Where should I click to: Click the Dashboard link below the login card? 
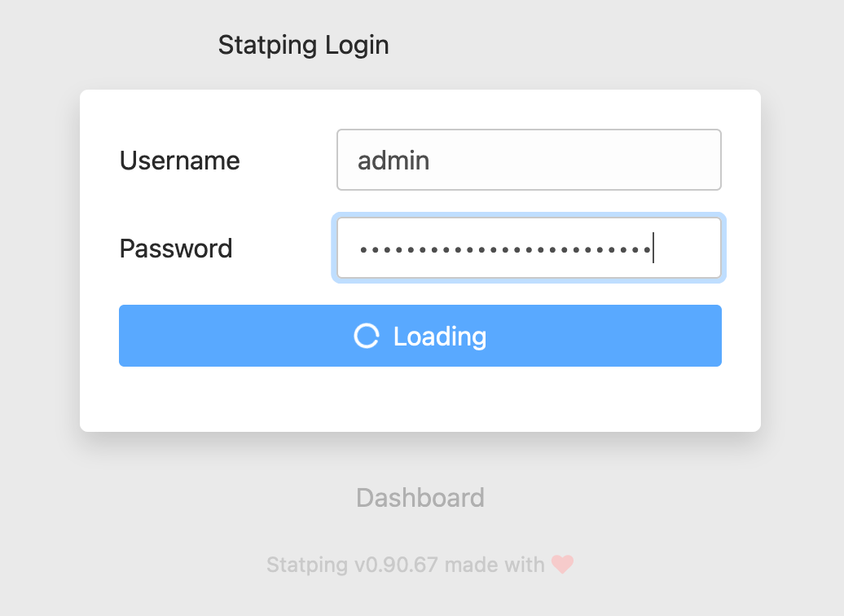pyautogui.click(x=420, y=498)
